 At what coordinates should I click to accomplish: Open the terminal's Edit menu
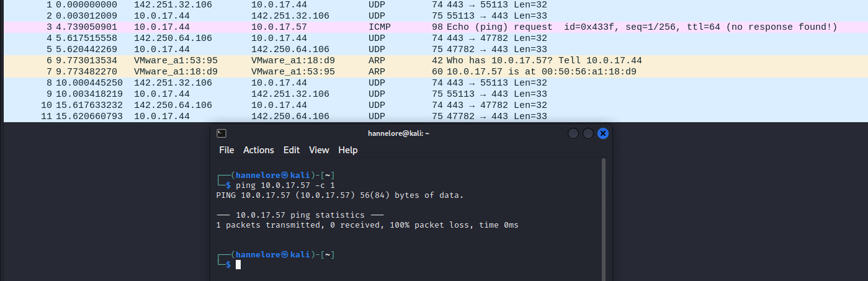291,150
